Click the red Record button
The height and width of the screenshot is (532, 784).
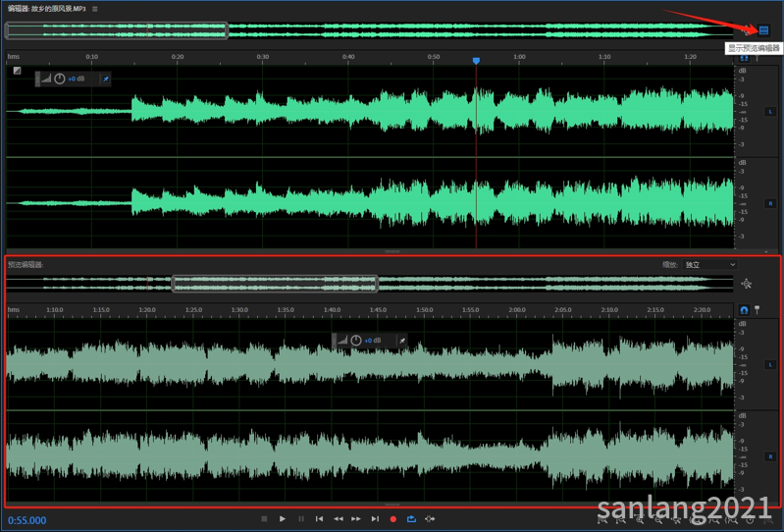click(393, 519)
